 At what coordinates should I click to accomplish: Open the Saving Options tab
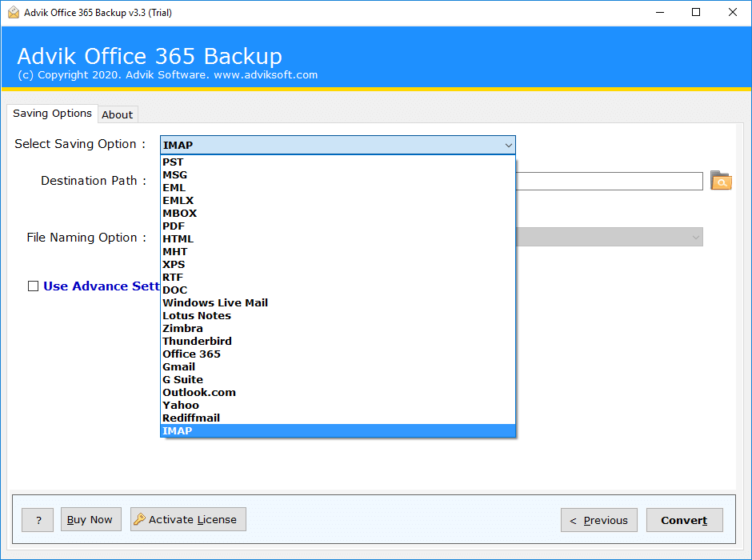click(x=52, y=113)
